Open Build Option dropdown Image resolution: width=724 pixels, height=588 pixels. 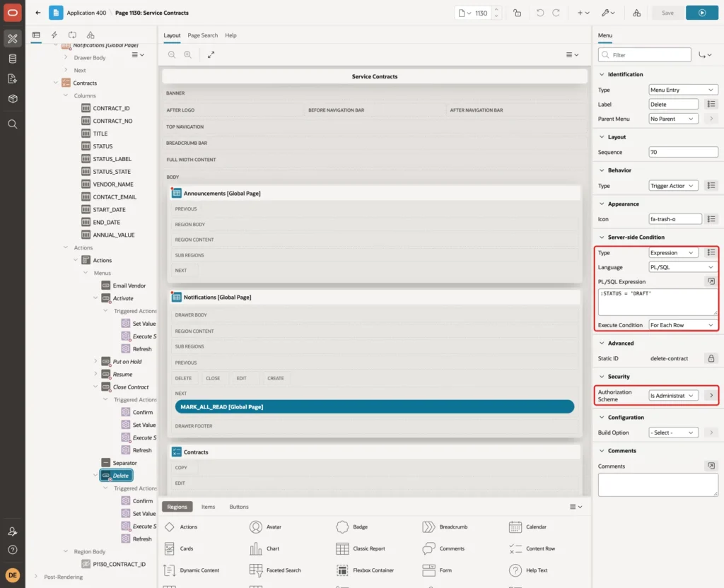(673, 433)
